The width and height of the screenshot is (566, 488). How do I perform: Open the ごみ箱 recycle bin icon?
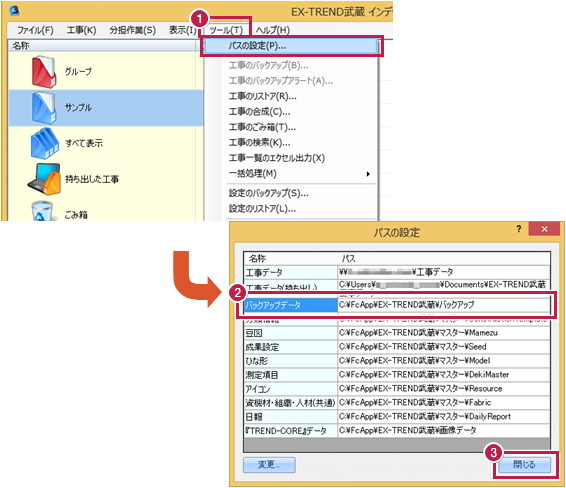click(x=42, y=212)
